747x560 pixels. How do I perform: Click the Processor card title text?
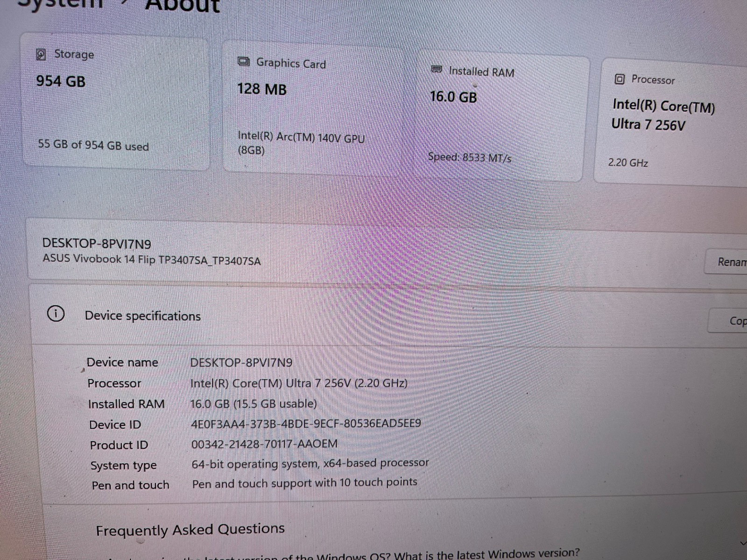pyautogui.click(x=653, y=80)
